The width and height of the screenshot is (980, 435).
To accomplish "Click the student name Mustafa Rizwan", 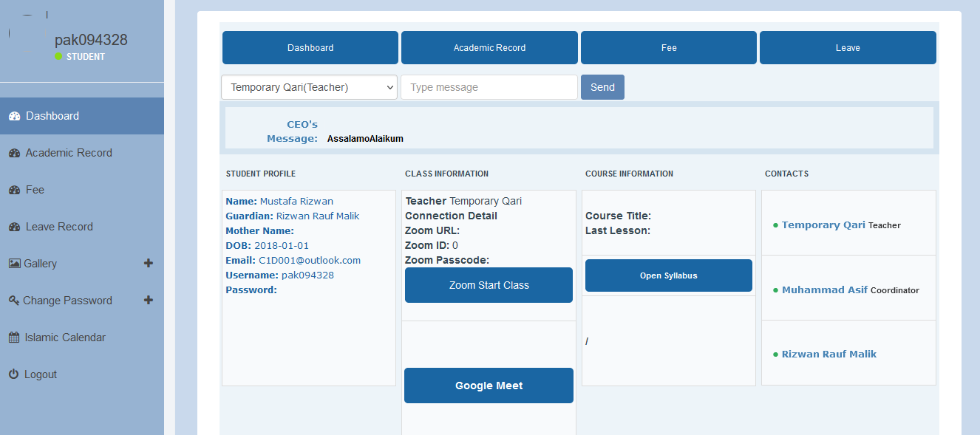I will [x=296, y=201].
